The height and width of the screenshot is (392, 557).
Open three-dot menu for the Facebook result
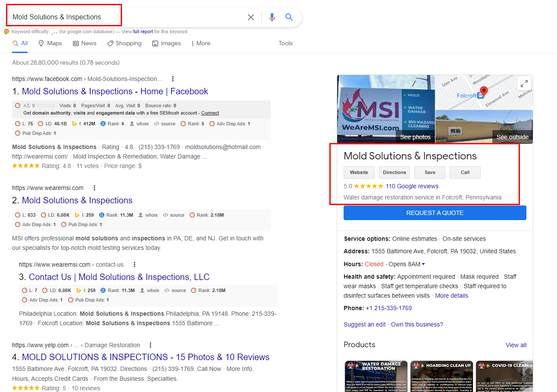click(173, 79)
